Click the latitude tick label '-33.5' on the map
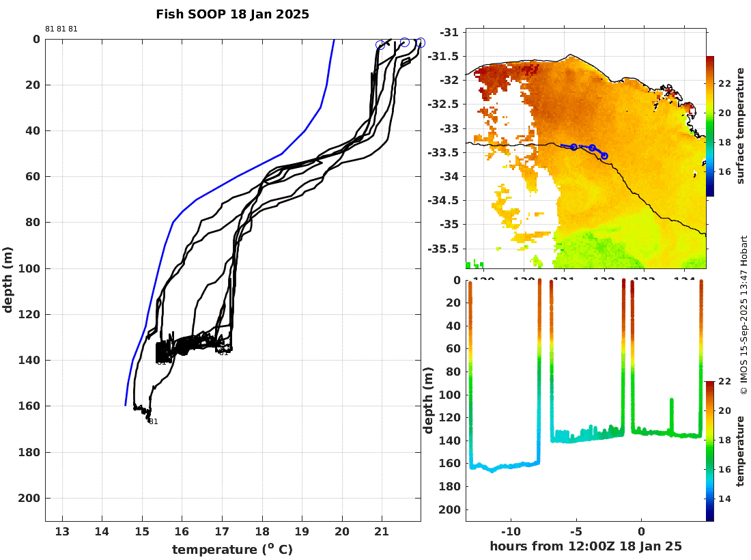751x560 pixels. pyautogui.click(x=442, y=152)
